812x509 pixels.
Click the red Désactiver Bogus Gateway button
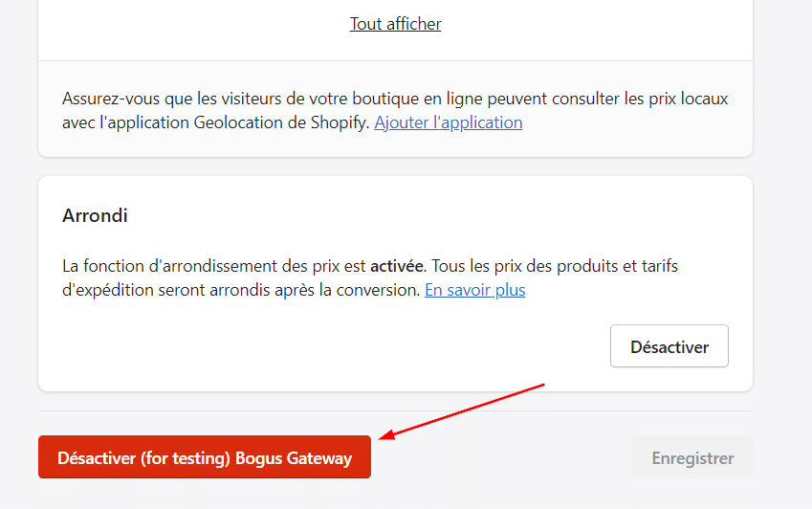(205, 457)
